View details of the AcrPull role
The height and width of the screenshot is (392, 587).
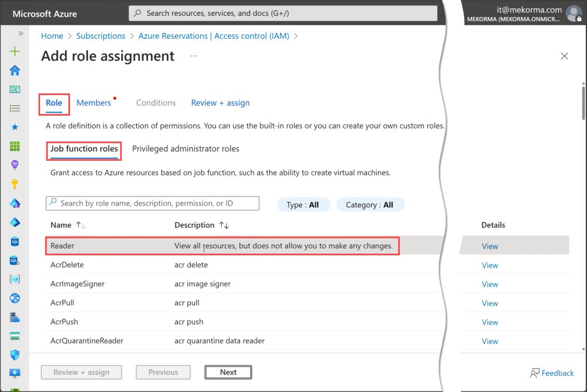tap(490, 303)
